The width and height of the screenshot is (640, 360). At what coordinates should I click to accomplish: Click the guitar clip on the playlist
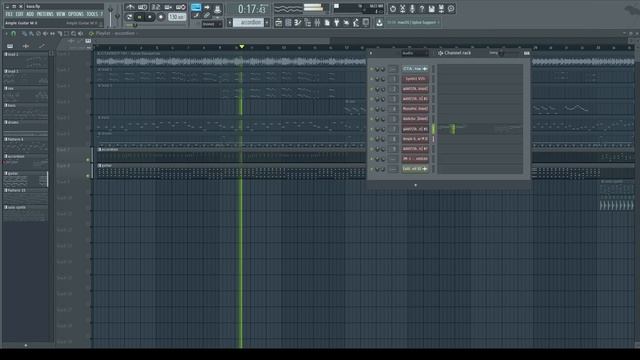(231, 171)
